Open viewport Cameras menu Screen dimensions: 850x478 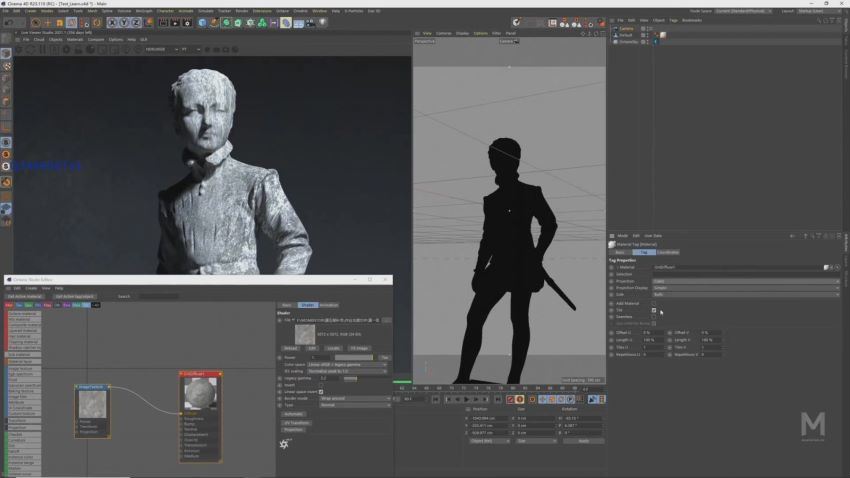[443, 34]
